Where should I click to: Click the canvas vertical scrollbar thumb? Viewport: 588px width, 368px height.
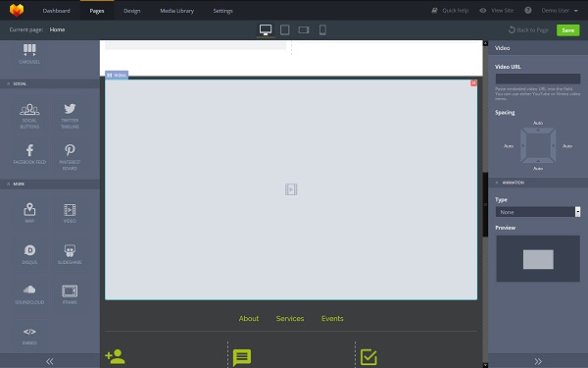(485, 205)
